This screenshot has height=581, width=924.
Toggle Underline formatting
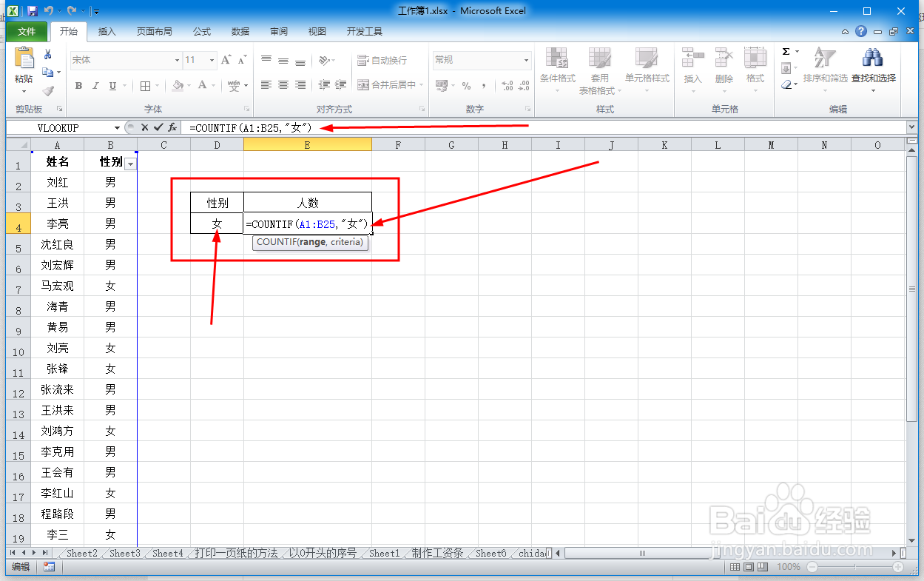tap(112, 86)
